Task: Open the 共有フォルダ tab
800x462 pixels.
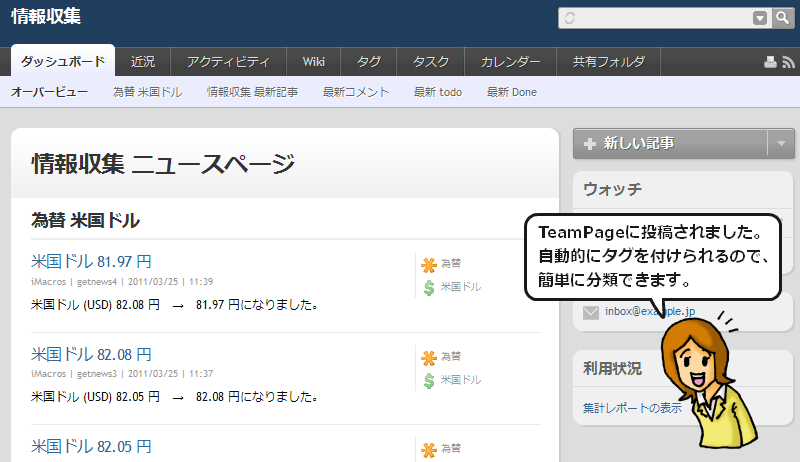Action: point(608,62)
